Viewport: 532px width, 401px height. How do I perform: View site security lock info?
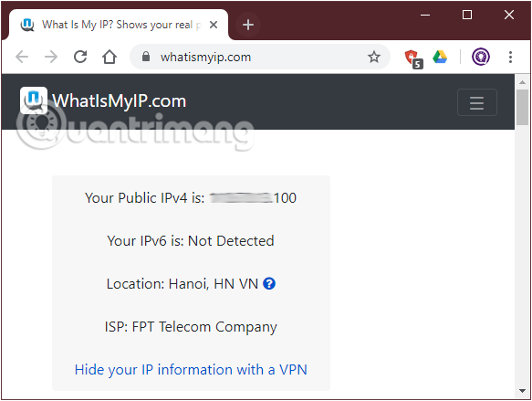pyautogui.click(x=146, y=57)
